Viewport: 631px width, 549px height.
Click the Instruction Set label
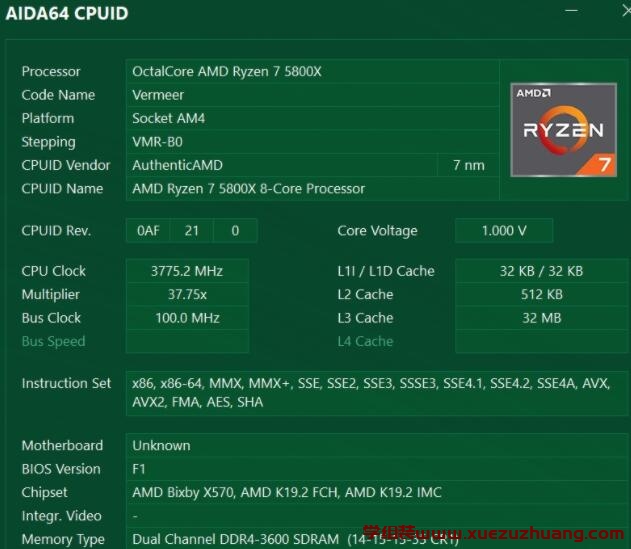click(66, 383)
